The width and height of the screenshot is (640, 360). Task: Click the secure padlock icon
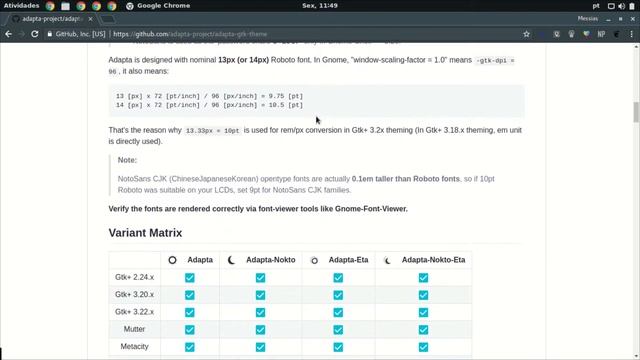click(x=49, y=34)
